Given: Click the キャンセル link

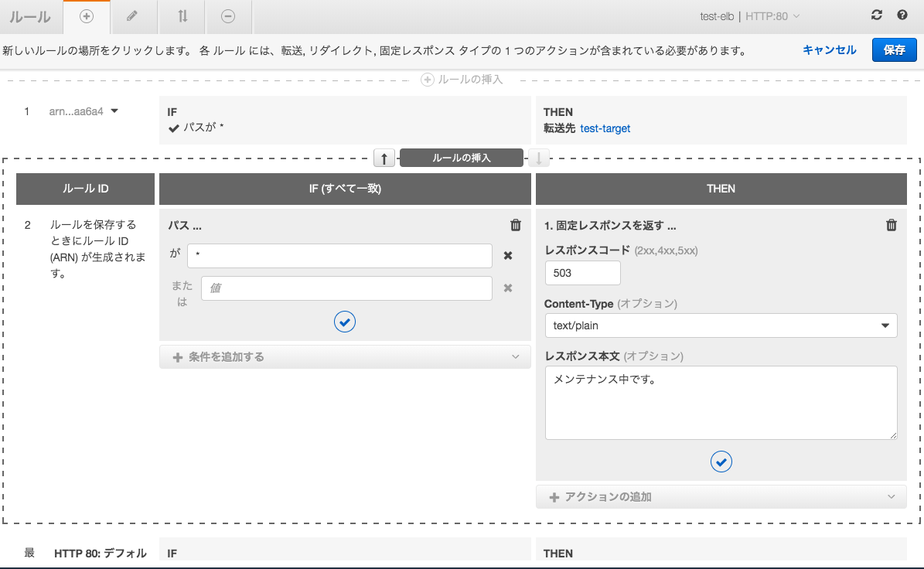Looking at the screenshot, I should pyautogui.click(x=829, y=50).
